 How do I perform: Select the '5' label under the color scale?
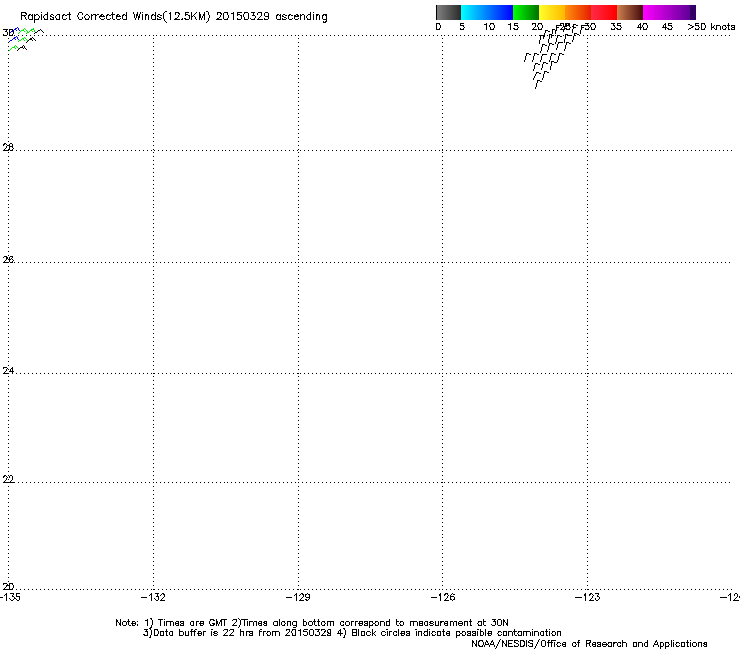(462, 27)
